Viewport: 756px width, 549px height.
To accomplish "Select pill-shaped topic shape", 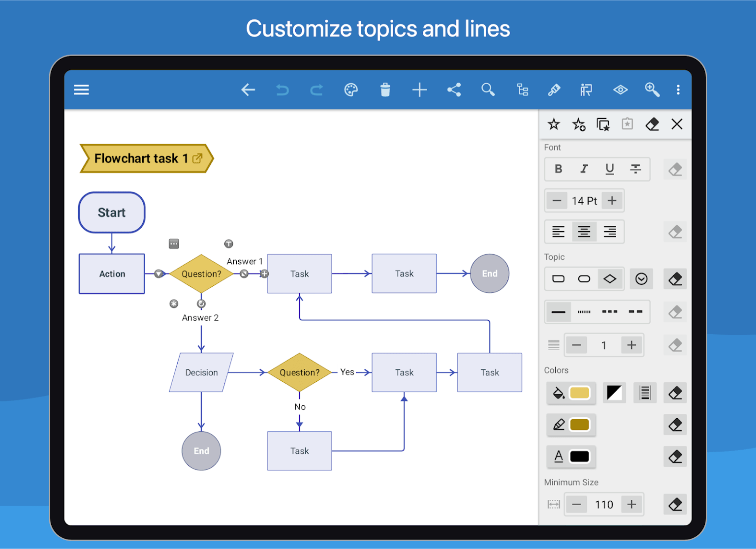I will (584, 279).
